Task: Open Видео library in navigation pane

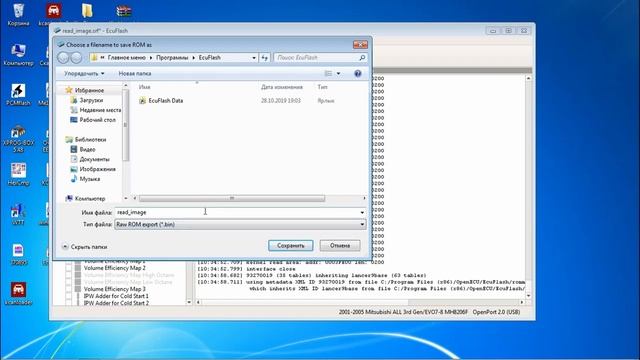Action: 83,149
